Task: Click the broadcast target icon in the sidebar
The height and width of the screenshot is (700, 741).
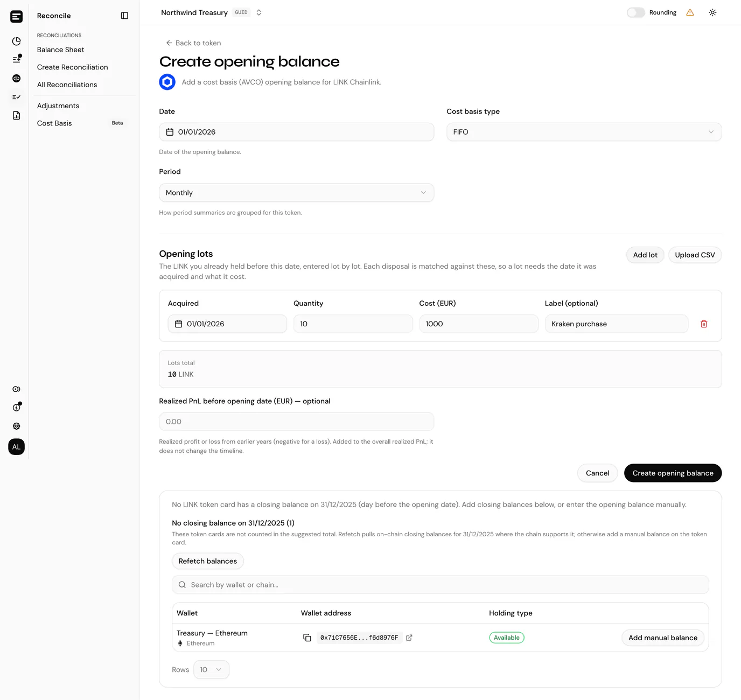Action: [x=17, y=389]
